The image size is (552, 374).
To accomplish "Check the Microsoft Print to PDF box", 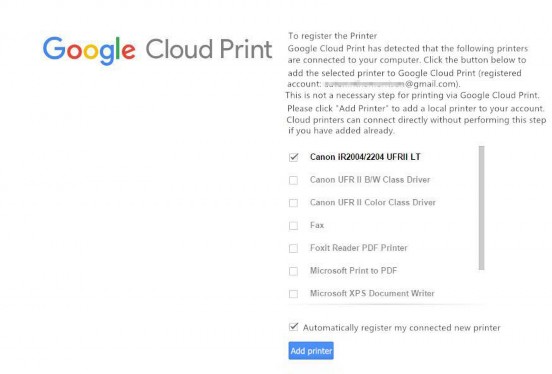I will coord(293,271).
